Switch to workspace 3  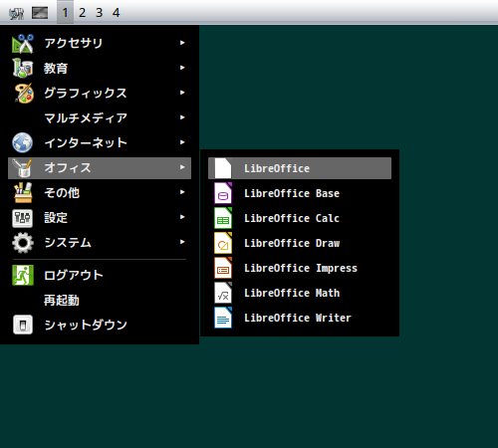tap(99, 13)
